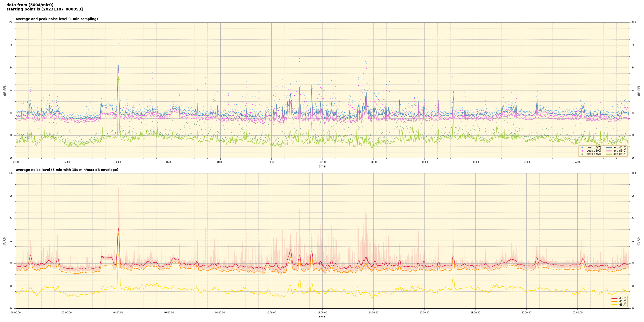Click the 'data from [5004/mic0]' header text

pos(30,5)
